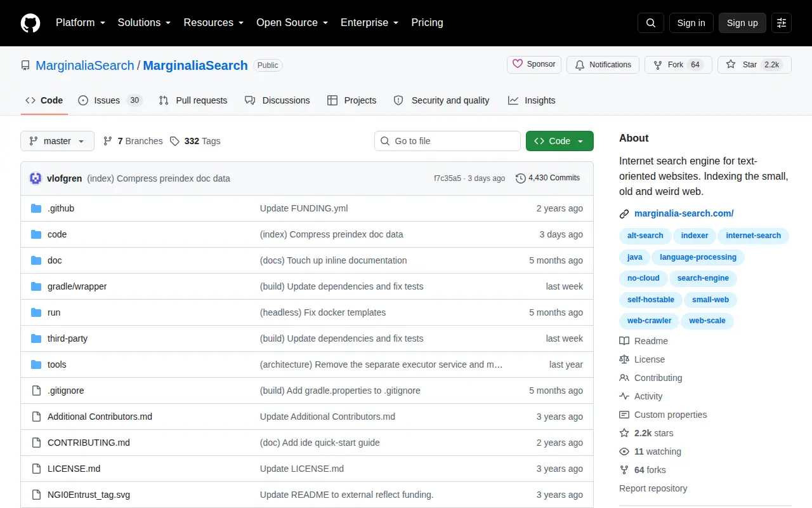
Task: Open the master branch dropdown
Action: pyautogui.click(x=57, y=141)
